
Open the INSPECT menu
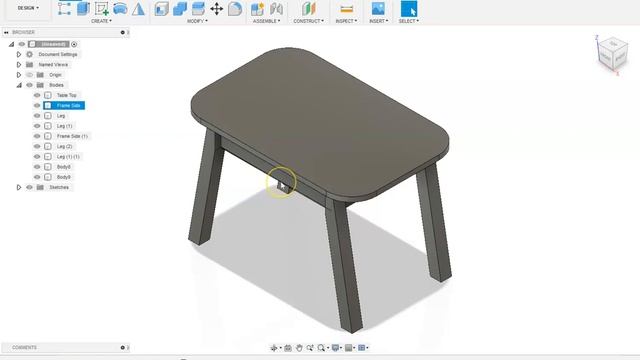pos(346,21)
